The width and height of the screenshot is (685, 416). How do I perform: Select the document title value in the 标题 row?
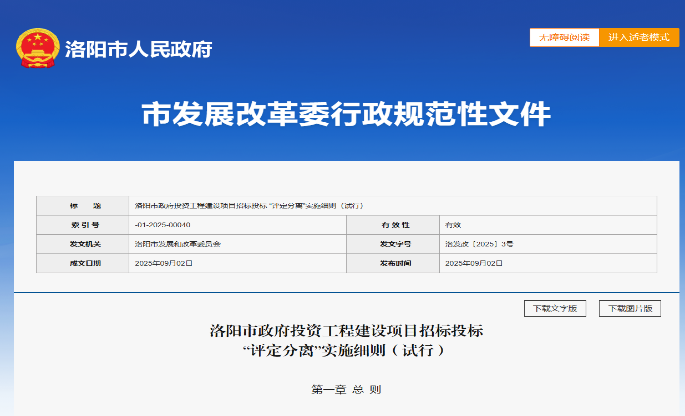coord(249,206)
